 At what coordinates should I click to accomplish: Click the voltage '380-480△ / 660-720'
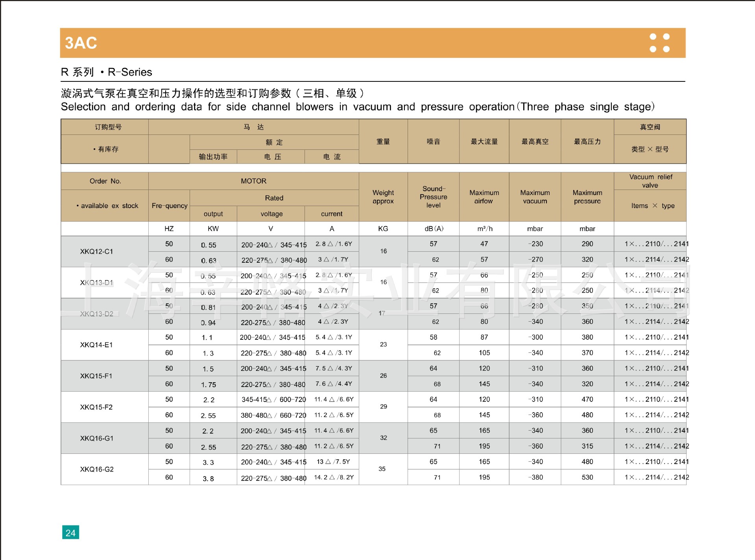click(x=273, y=415)
